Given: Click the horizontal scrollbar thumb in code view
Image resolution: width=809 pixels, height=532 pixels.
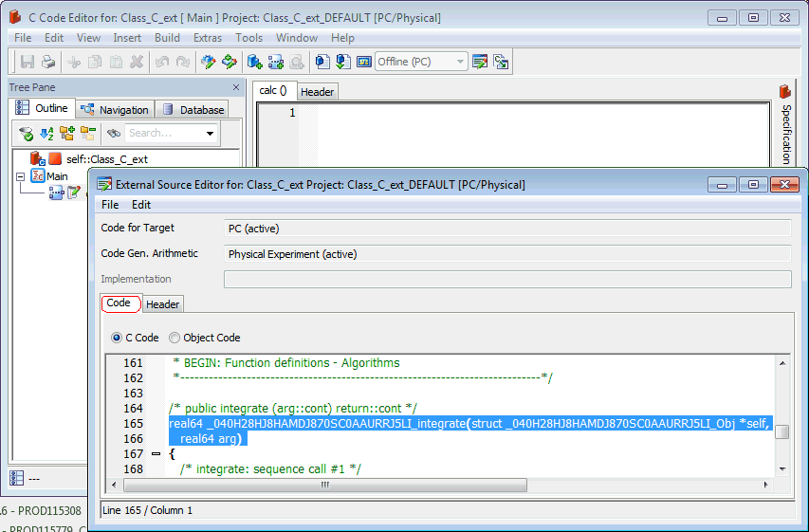Looking at the screenshot, I should [325, 485].
